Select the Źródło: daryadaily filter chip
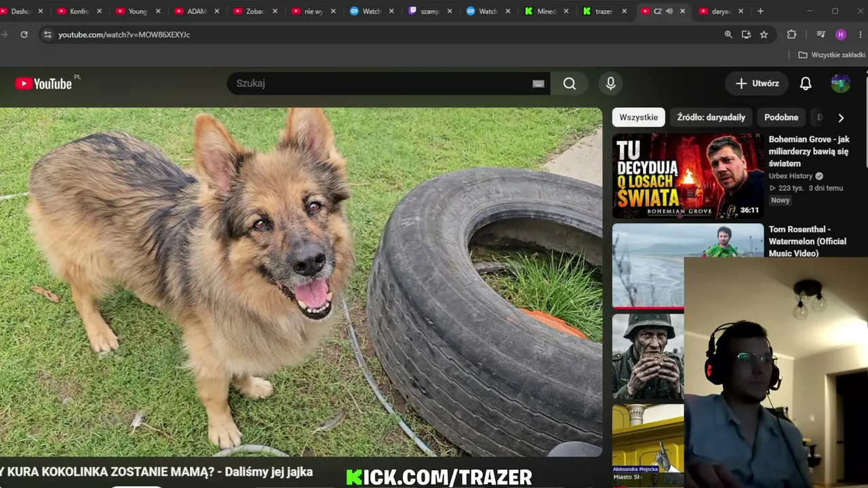 (711, 117)
